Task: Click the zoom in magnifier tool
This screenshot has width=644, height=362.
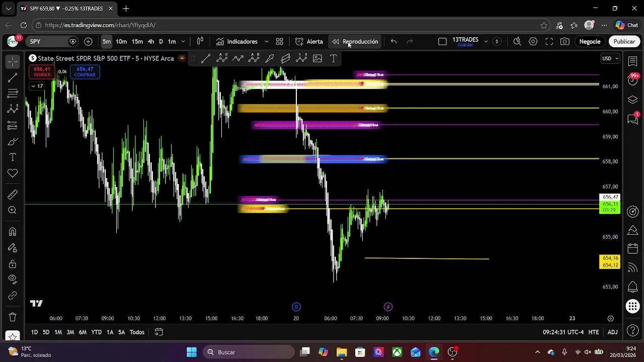Action: click(13, 210)
